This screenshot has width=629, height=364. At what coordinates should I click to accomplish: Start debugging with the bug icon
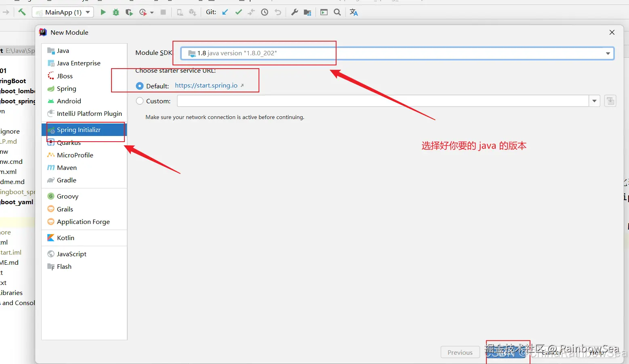pyautogui.click(x=116, y=12)
